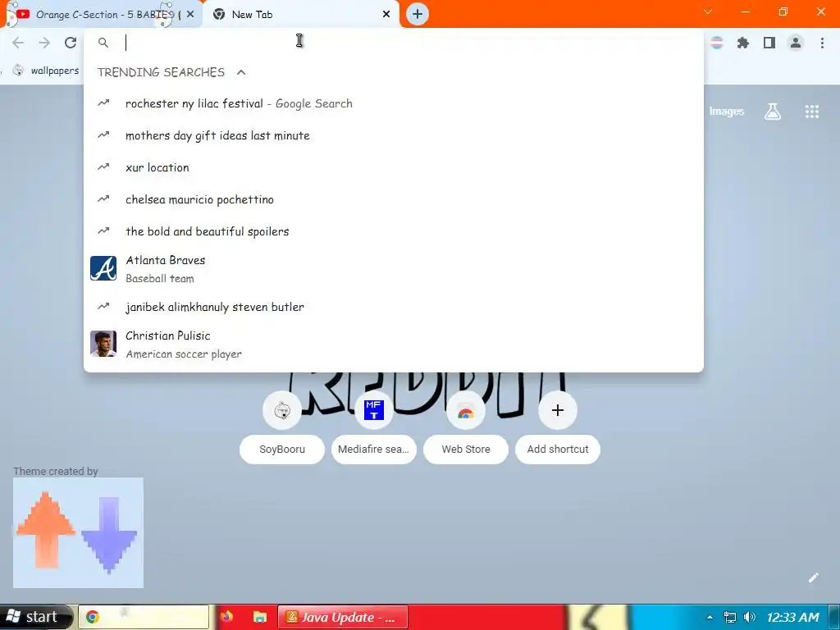Click the 12:33 AM clock
840x630 pixels.
pos(793,617)
